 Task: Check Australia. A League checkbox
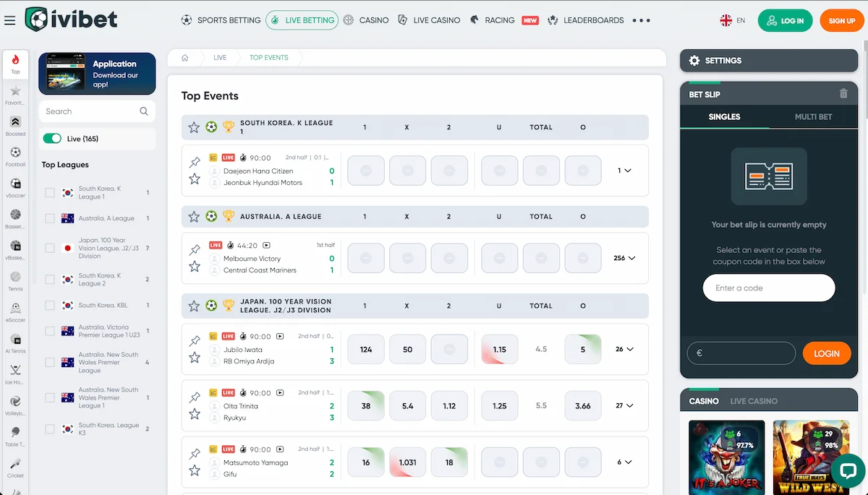coord(50,218)
